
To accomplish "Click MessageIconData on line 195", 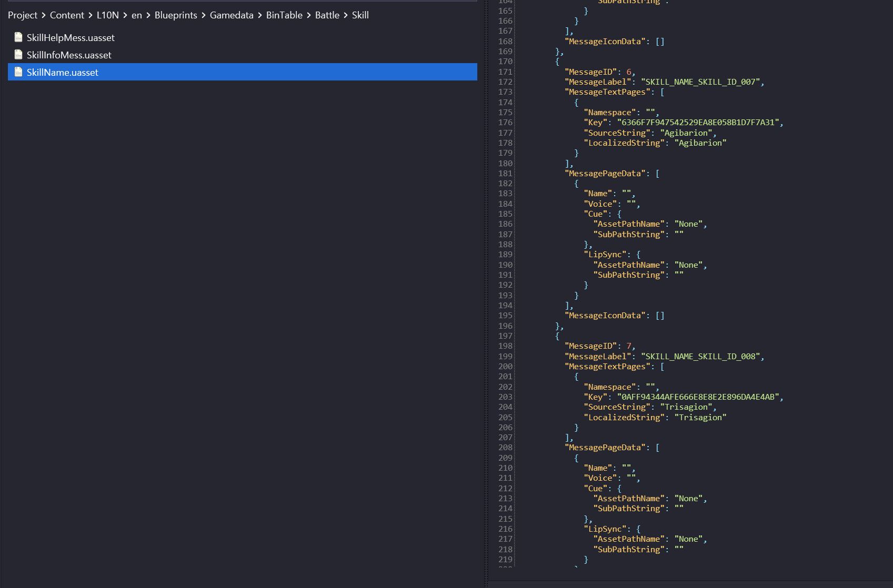I will click(605, 316).
